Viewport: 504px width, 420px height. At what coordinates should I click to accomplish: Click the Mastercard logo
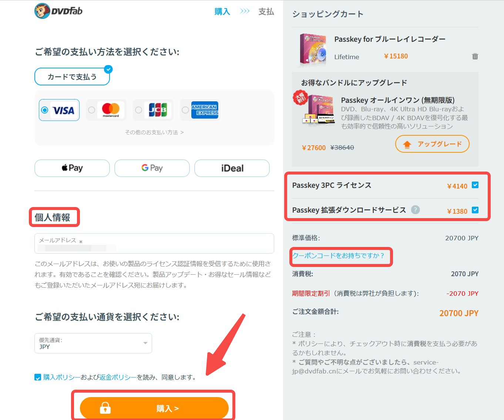point(111,110)
